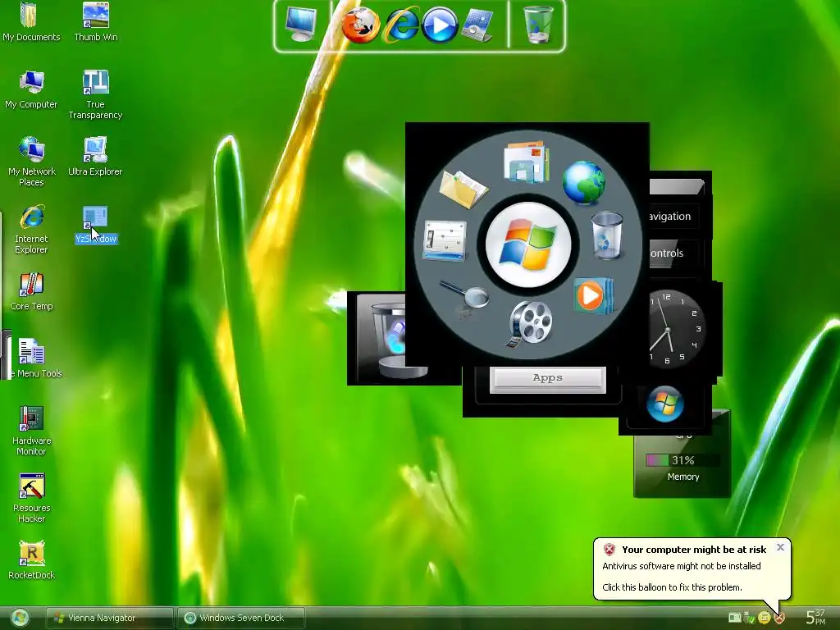
Task: Launch Internet Explorer from the desktop
Action: tap(32, 230)
